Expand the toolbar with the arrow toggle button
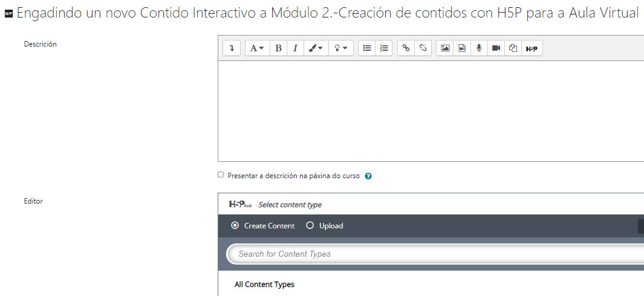 coord(232,48)
